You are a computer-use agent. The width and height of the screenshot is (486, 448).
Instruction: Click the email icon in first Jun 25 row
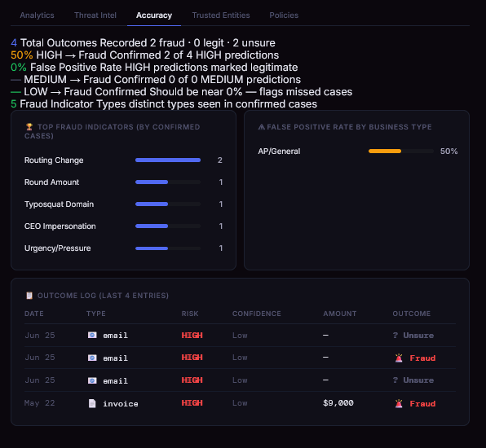(92, 335)
